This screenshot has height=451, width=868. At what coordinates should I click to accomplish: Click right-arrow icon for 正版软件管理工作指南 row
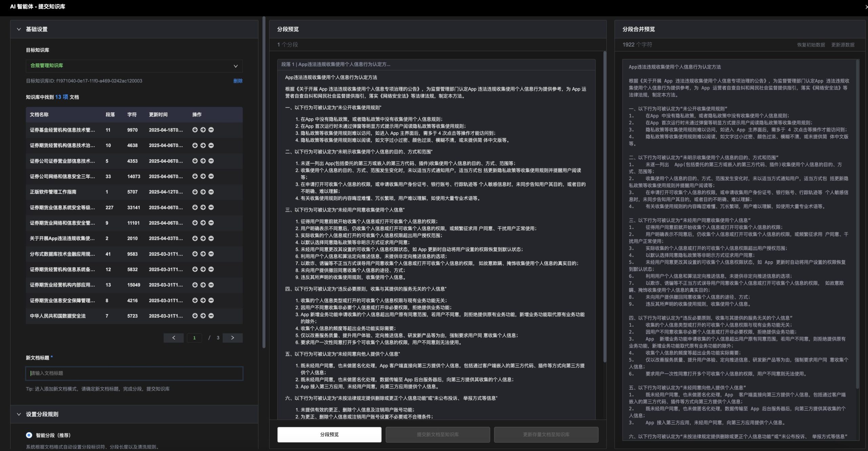203,192
